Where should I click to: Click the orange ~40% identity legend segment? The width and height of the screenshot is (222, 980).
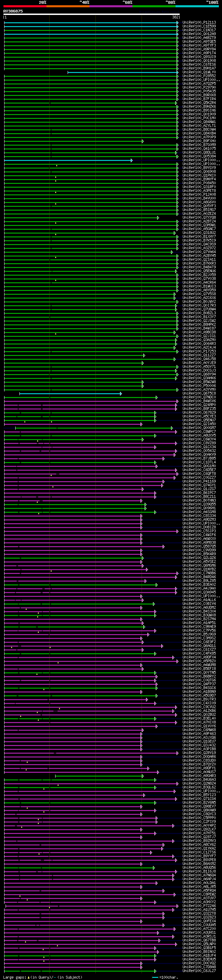68,6
